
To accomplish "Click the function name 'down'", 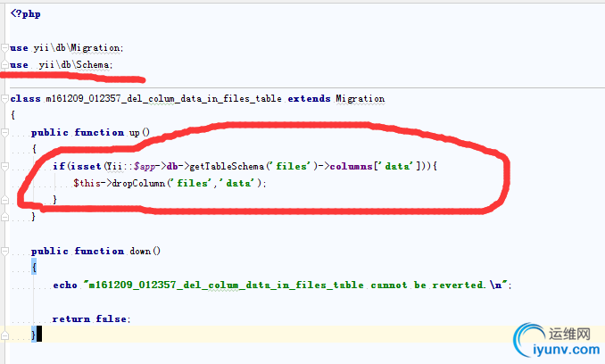I will click(x=140, y=251).
